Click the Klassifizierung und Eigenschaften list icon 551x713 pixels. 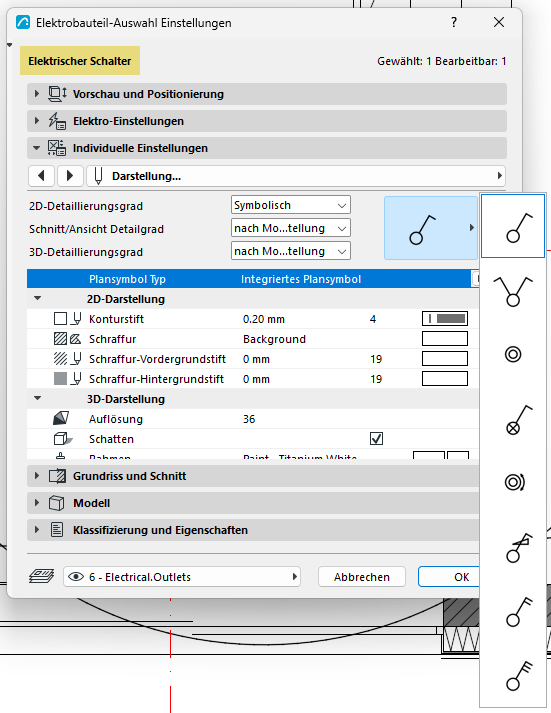(57, 530)
